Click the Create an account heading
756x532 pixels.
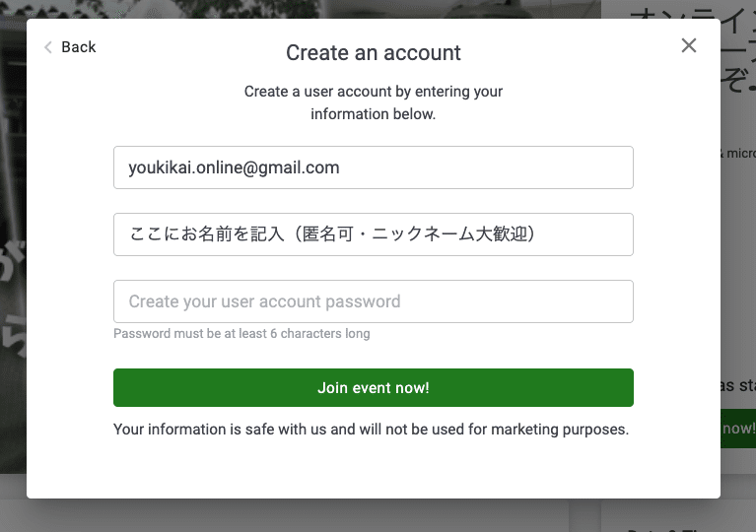[374, 52]
